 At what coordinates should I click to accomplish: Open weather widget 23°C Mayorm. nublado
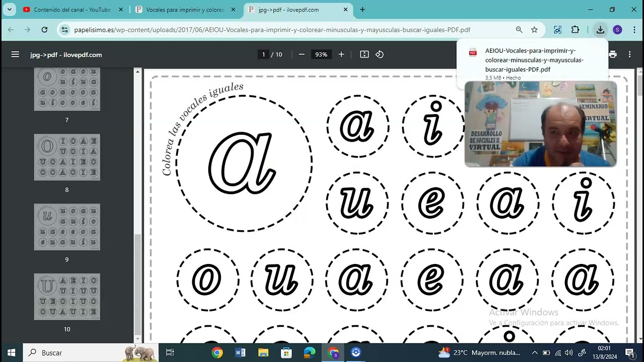tap(480, 352)
